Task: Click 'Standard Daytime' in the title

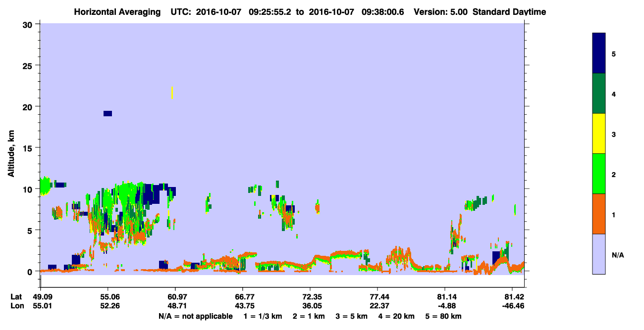Action: tap(509, 12)
